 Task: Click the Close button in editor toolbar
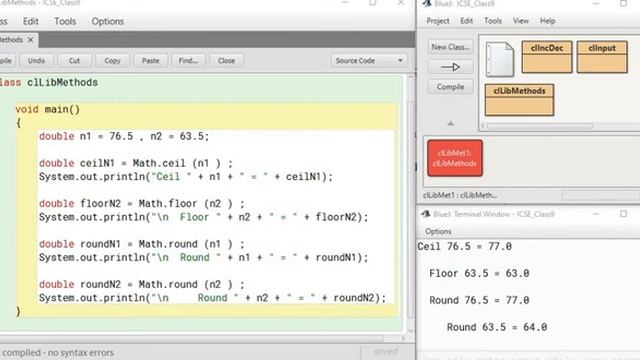[x=226, y=60]
